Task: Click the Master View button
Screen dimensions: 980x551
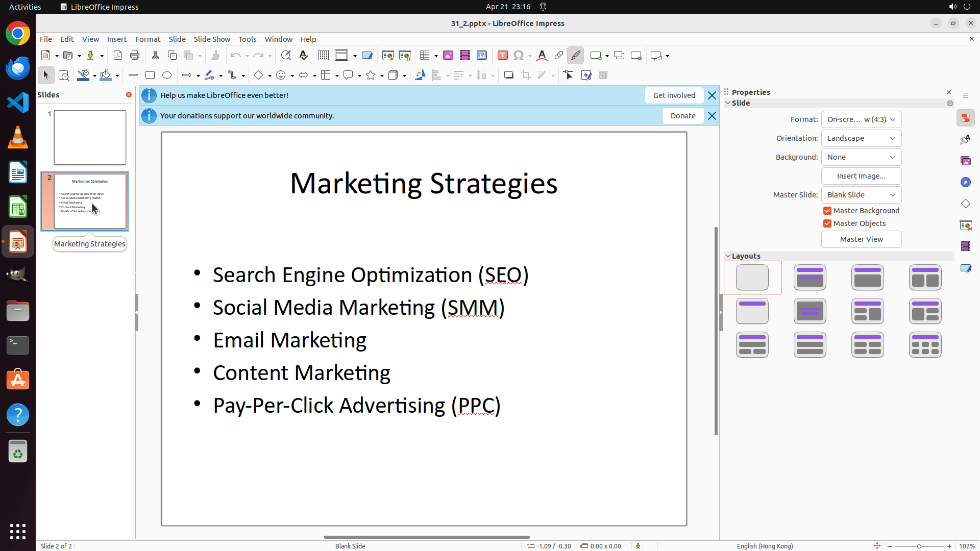Action: [x=861, y=239]
